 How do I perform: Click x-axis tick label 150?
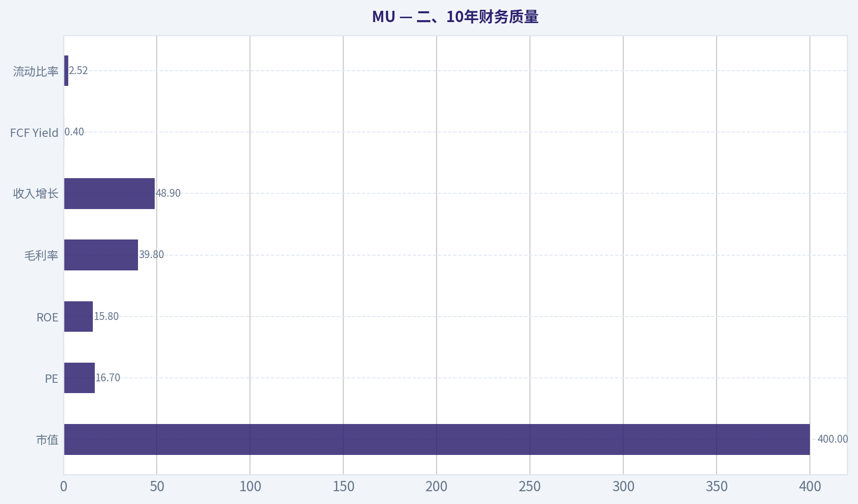343,486
